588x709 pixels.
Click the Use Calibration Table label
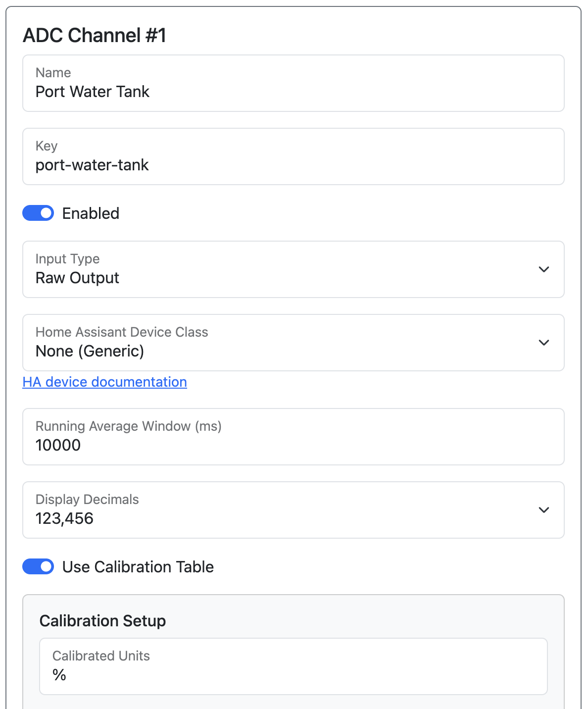coord(138,567)
